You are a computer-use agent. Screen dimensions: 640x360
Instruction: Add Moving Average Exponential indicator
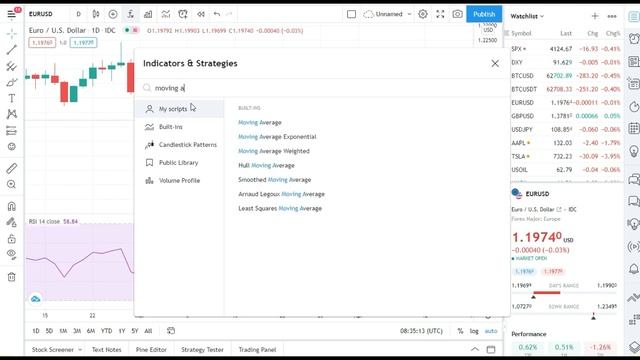pyautogui.click(x=277, y=137)
